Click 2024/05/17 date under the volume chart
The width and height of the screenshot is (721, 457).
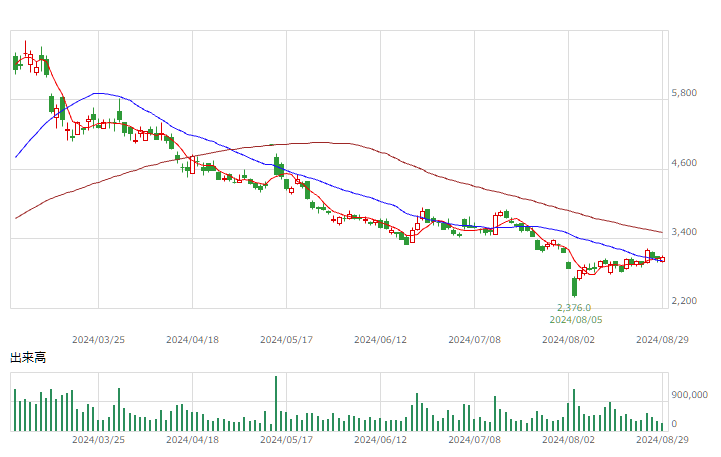point(286,440)
